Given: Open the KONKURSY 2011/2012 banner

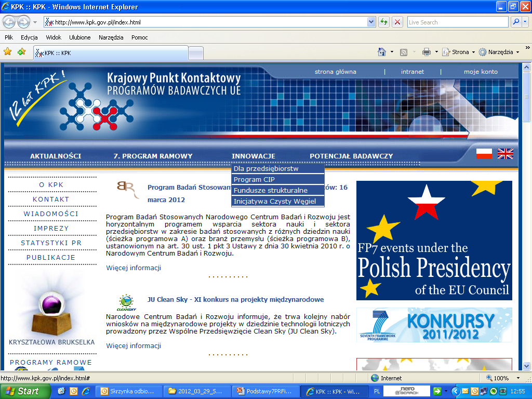Looking at the screenshot, I should [x=434, y=325].
